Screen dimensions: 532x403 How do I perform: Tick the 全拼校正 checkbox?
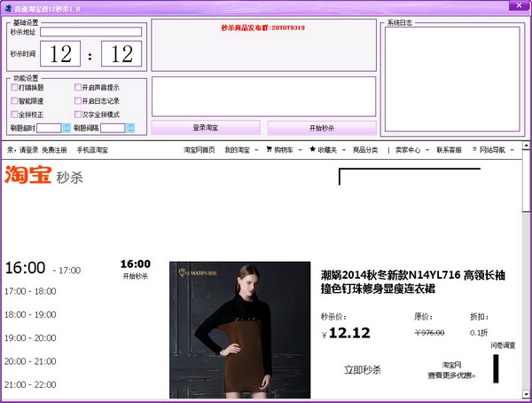point(14,115)
